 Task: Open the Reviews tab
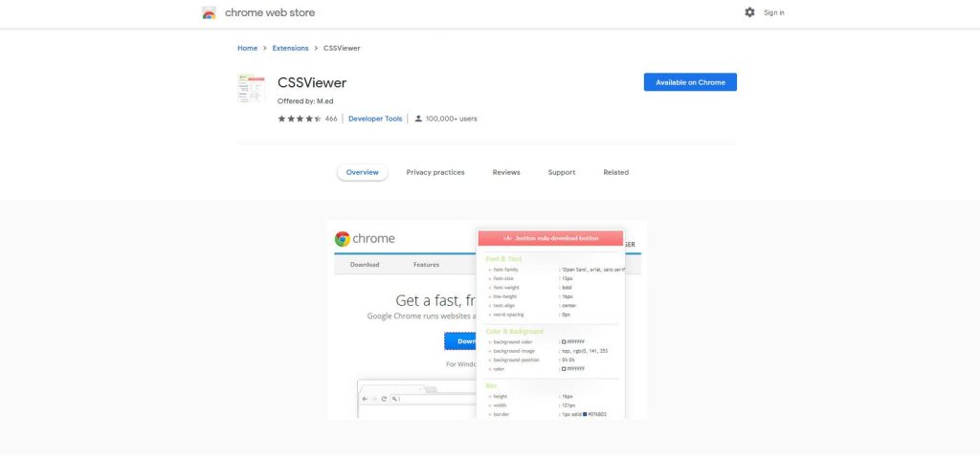pos(506,172)
